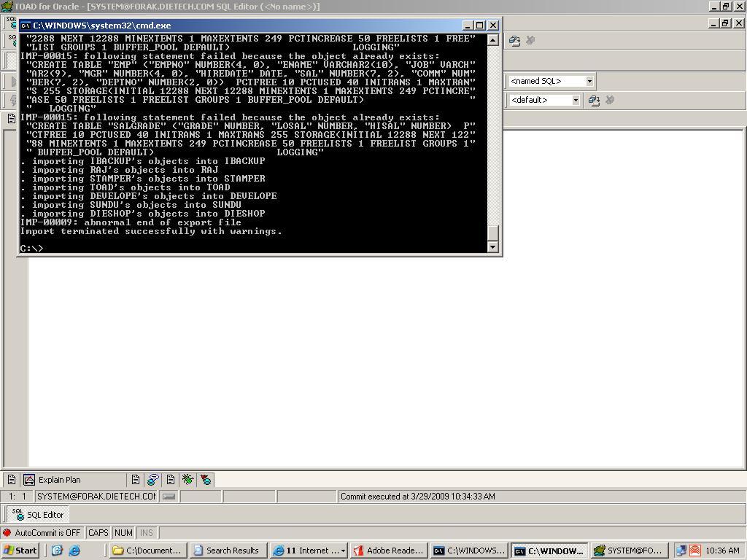Open the Windows Start menu

coord(20,551)
